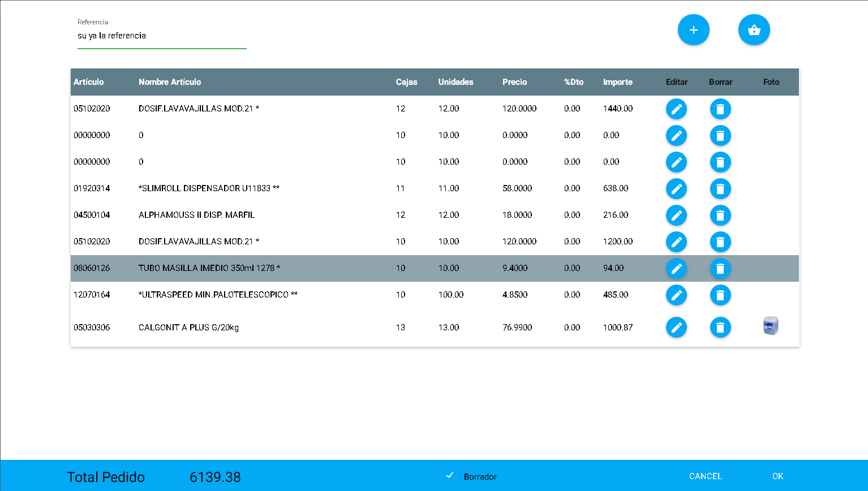
Task: Click the importe value 216.00
Action: 616,215
